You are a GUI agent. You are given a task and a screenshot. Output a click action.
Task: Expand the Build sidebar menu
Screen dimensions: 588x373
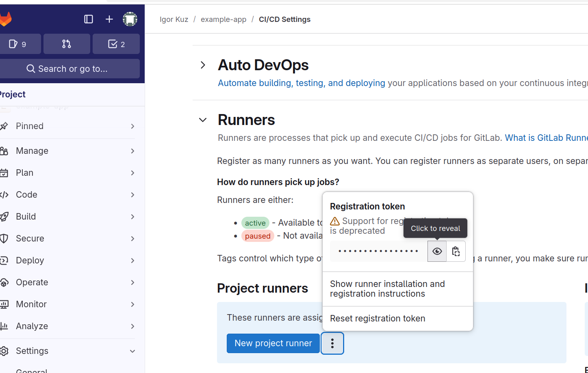67,216
